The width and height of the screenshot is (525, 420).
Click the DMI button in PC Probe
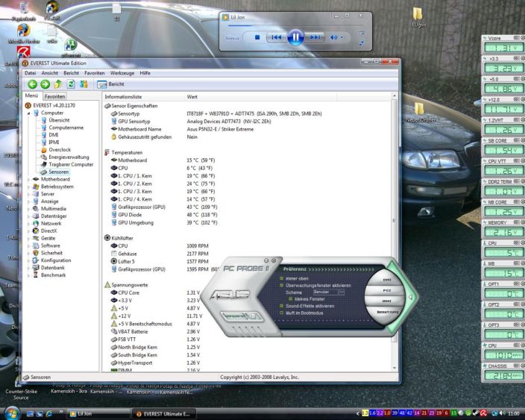pyautogui.click(x=386, y=280)
